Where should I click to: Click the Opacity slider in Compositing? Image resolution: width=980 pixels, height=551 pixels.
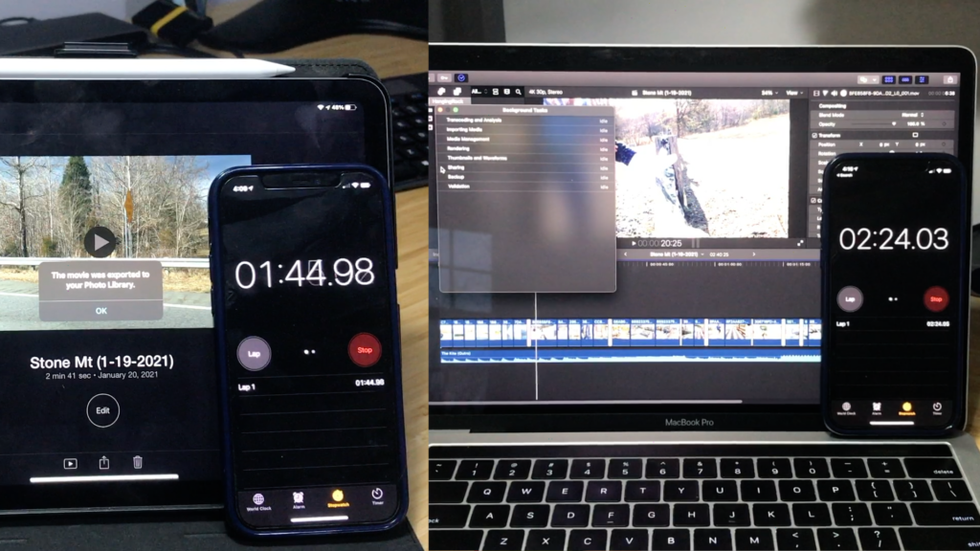click(875, 123)
